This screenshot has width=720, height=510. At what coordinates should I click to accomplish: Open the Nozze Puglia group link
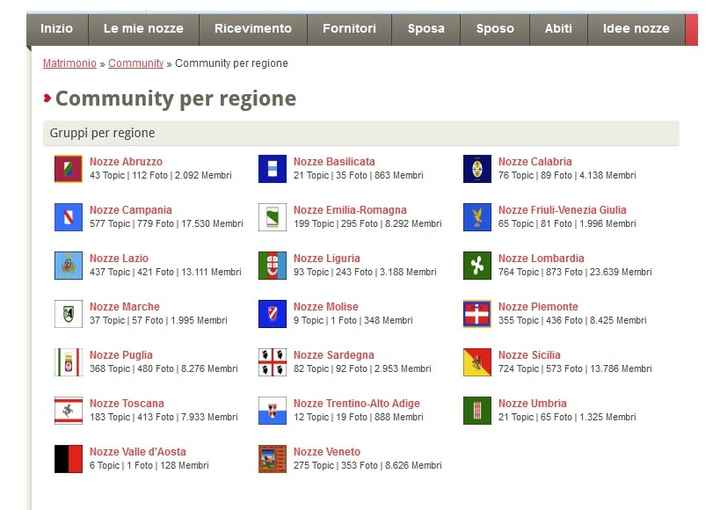click(x=121, y=355)
